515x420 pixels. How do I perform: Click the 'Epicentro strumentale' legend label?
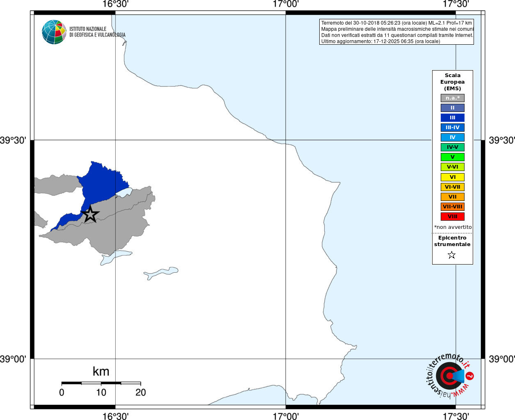(452, 241)
